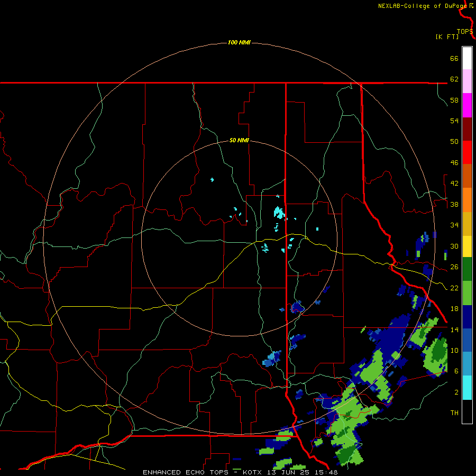Click legend value "30"
476x476 pixels.
[454, 246]
